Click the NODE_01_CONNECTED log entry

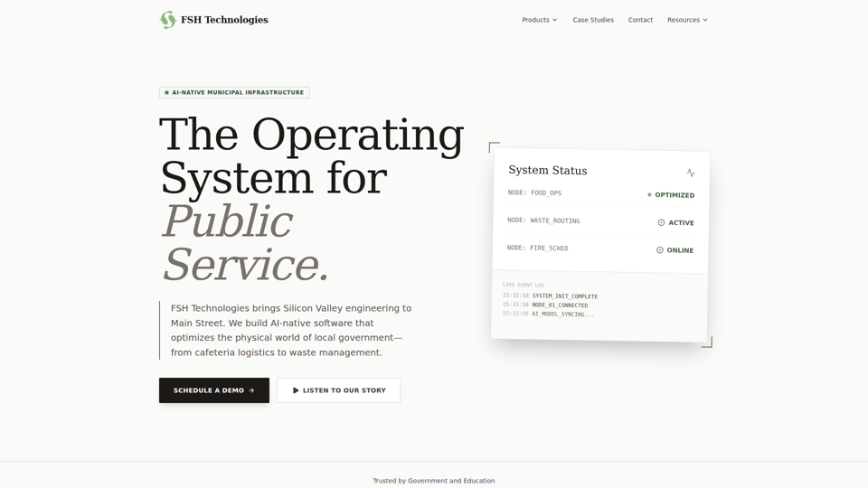coord(560,305)
